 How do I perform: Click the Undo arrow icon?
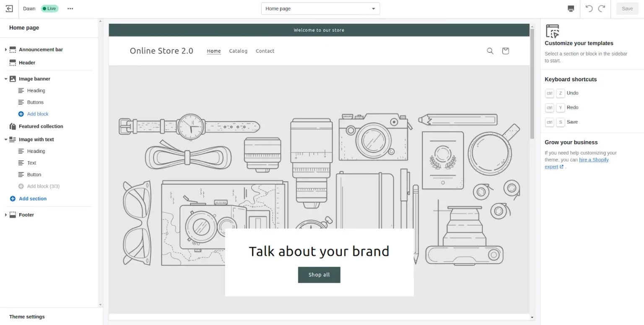click(x=589, y=8)
